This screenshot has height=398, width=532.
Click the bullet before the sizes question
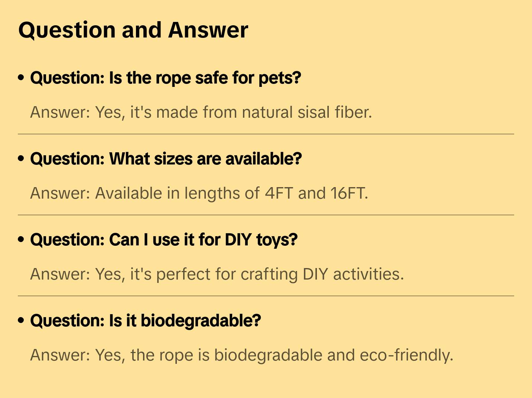(x=21, y=159)
